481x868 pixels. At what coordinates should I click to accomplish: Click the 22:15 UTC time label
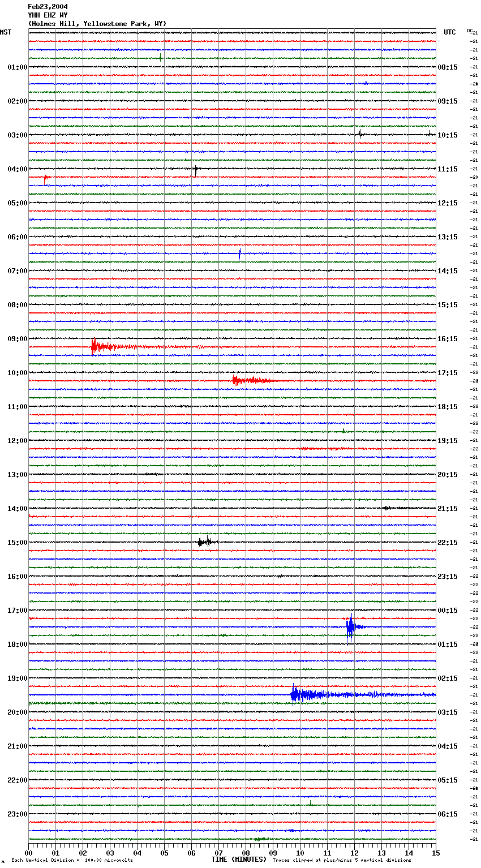click(448, 543)
